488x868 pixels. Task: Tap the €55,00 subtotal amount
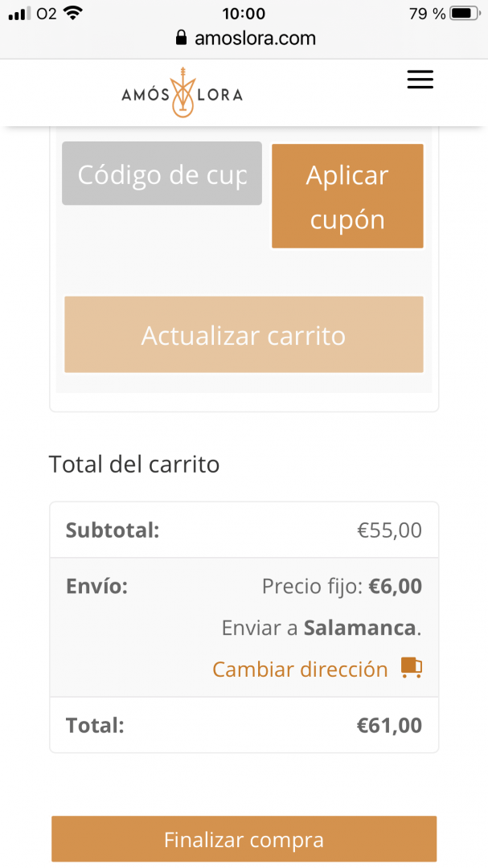click(389, 530)
